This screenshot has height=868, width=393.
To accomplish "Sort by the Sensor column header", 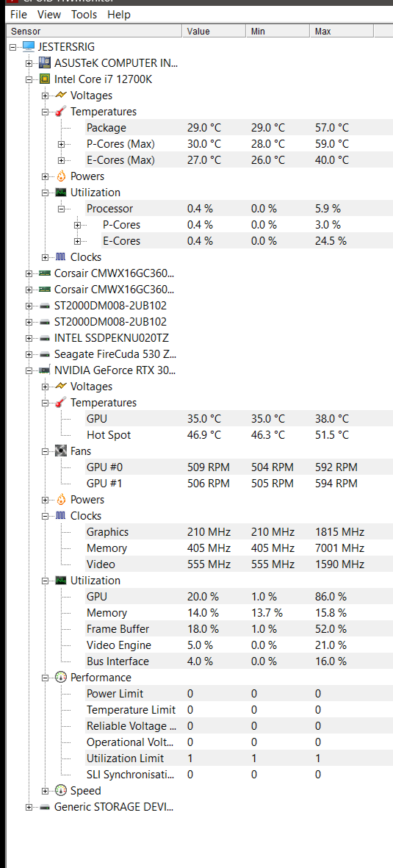I will [x=95, y=32].
